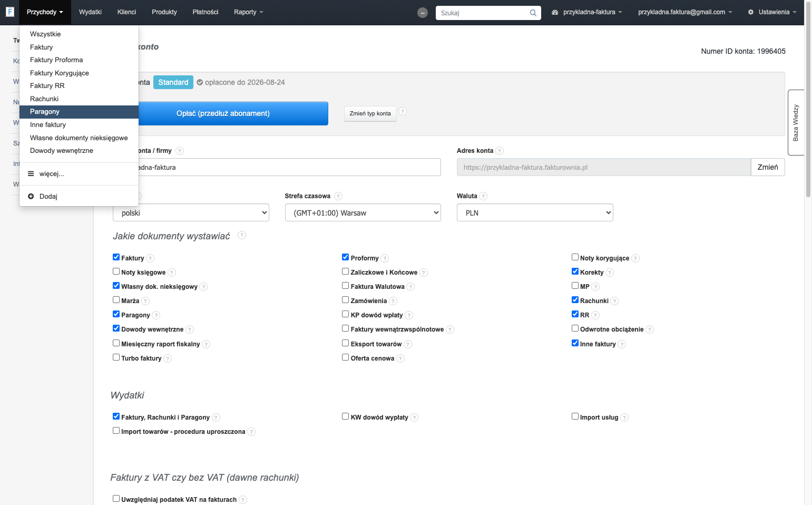This screenshot has width=812, height=505.
Task: Click the Opłać (przedłuż abonament) button
Action: pyautogui.click(x=223, y=113)
